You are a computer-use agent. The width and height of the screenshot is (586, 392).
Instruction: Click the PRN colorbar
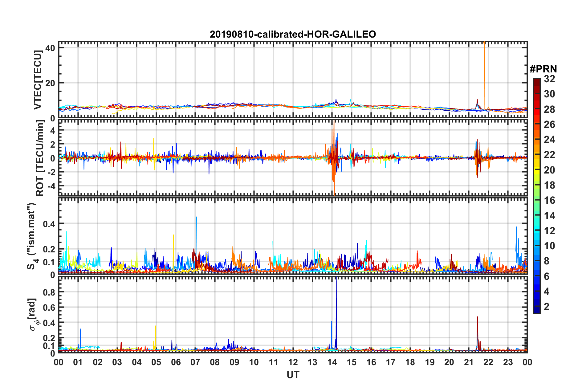[x=536, y=196]
